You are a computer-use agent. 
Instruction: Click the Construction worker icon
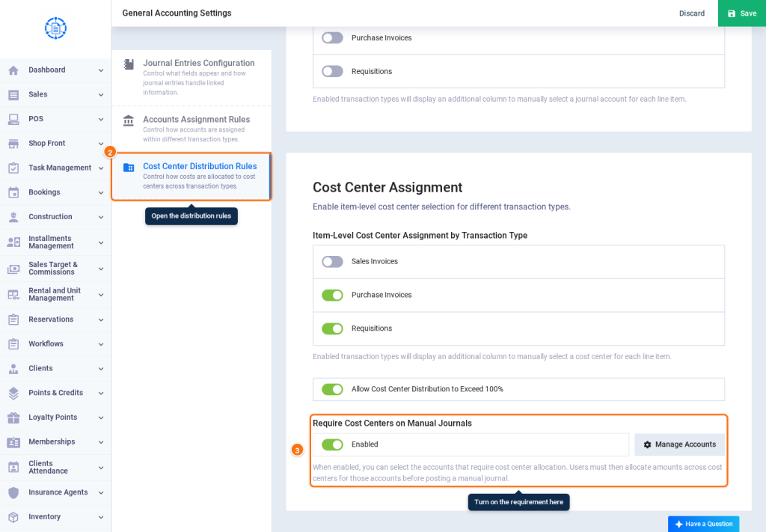[13, 217]
